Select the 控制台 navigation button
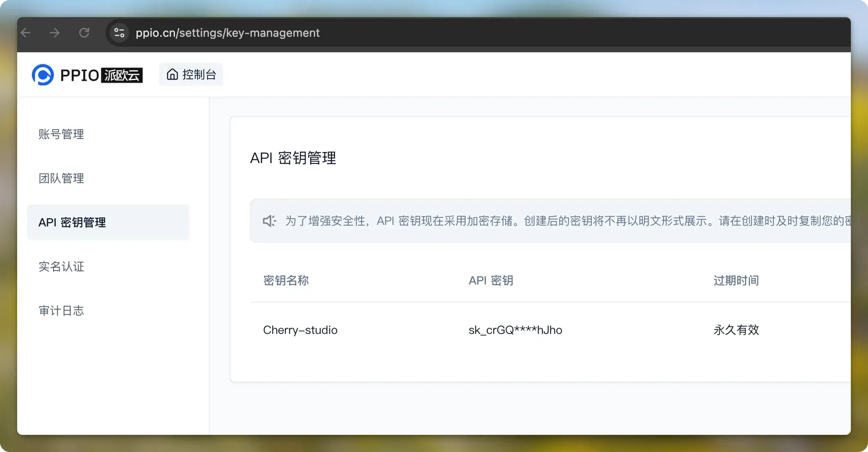868x452 pixels. (x=191, y=74)
